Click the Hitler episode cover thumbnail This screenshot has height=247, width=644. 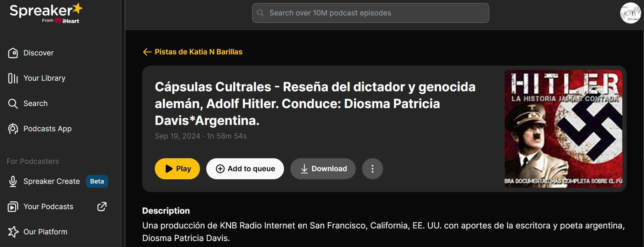coord(563,129)
